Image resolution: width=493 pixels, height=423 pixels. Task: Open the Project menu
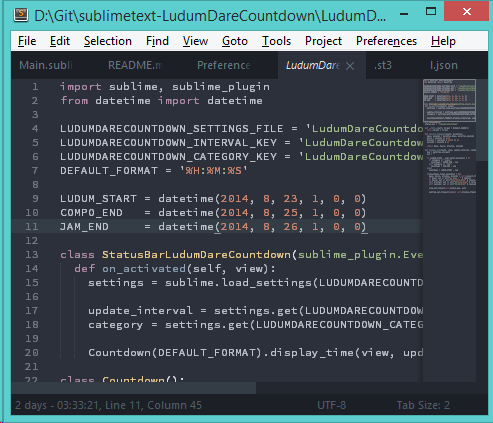pos(323,41)
